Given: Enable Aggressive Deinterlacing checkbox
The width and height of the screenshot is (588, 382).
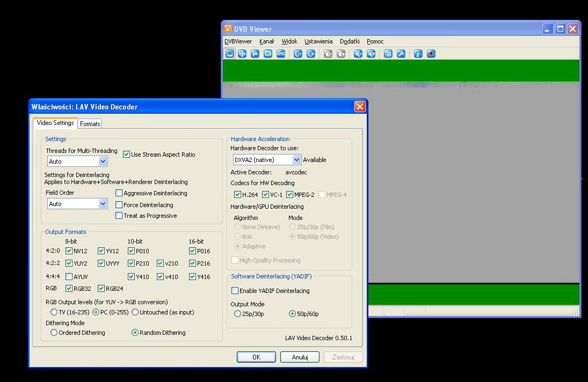Looking at the screenshot, I should tap(119, 193).
